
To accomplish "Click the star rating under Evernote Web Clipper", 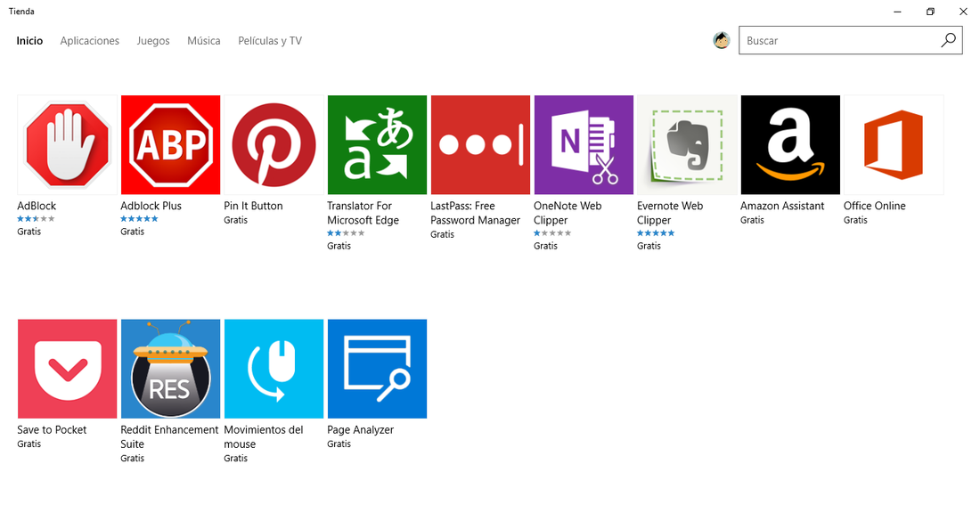I will point(656,233).
